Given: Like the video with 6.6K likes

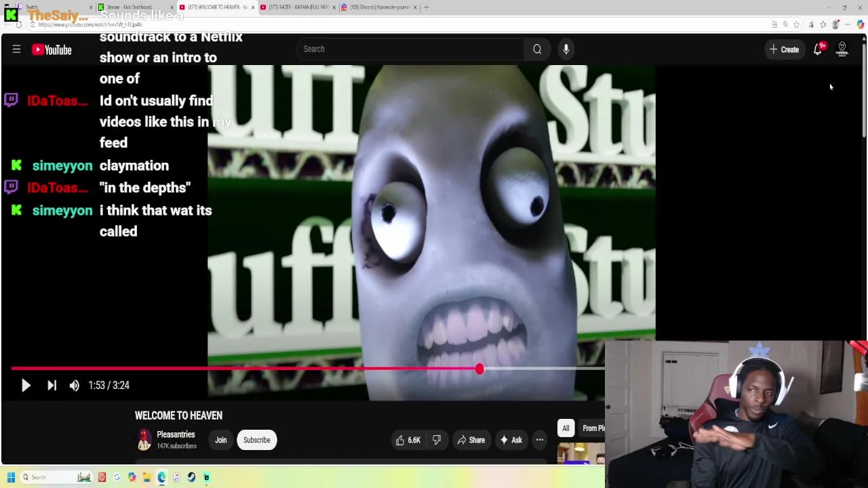Looking at the screenshot, I should pos(408,440).
